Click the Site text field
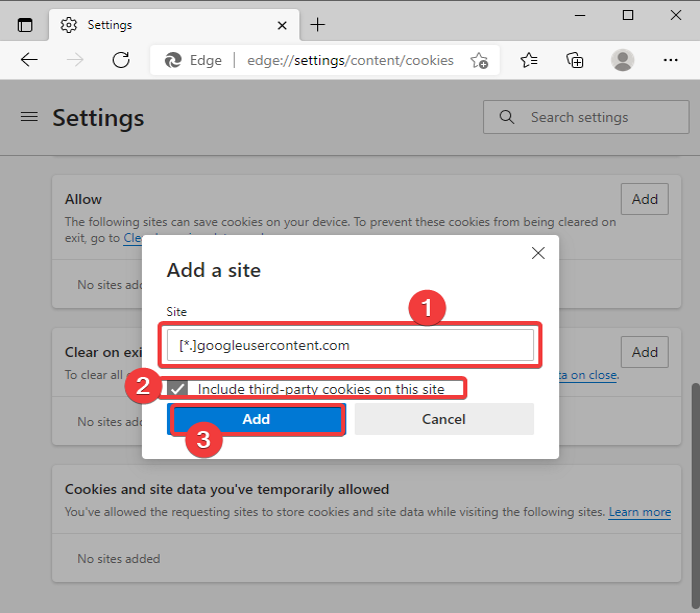This screenshot has width=700, height=613. click(x=350, y=346)
